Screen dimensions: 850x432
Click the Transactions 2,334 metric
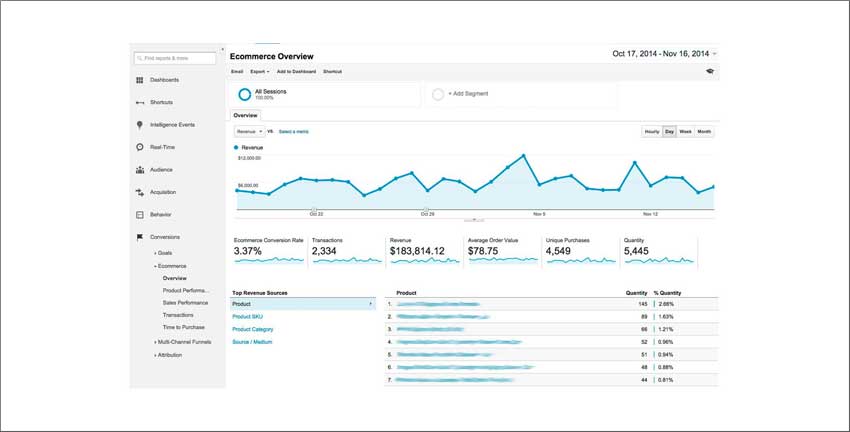(x=347, y=251)
